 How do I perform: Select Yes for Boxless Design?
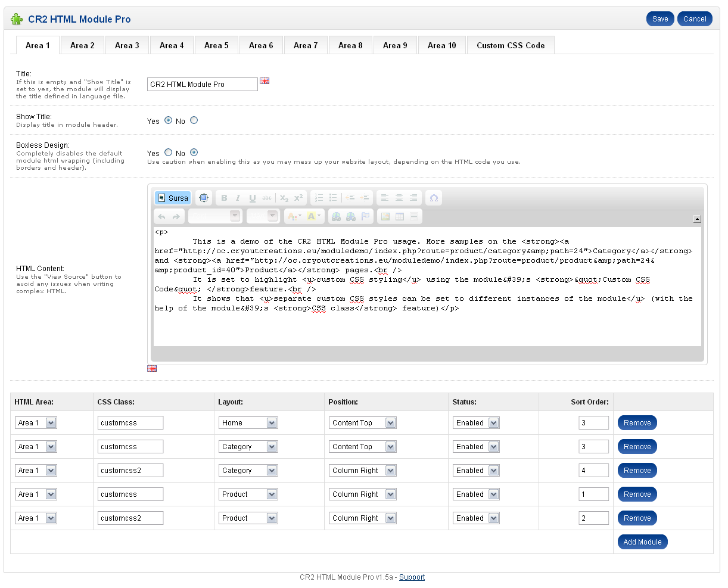click(x=168, y=153)
